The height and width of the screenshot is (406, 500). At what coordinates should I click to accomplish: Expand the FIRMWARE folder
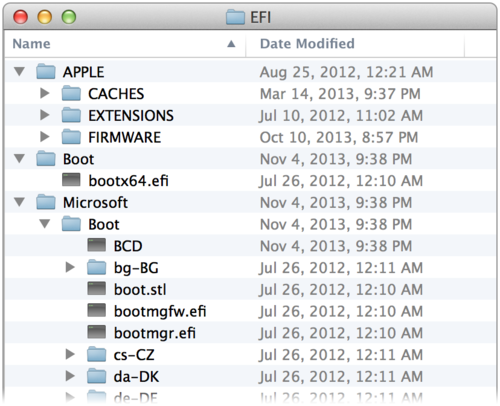45,137
